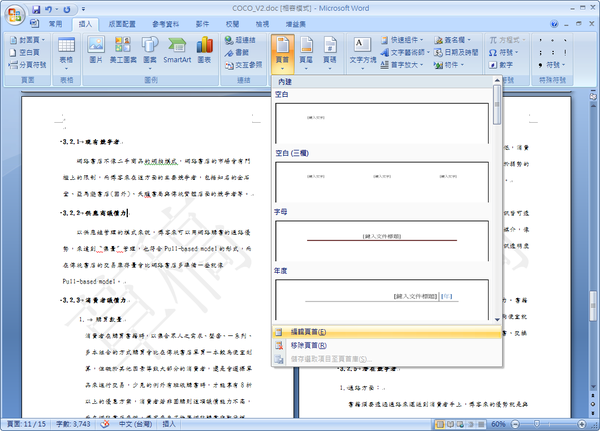Select 移除頁首(R) menu item
This screenshot has height=431, width=600.
[387, 345]
